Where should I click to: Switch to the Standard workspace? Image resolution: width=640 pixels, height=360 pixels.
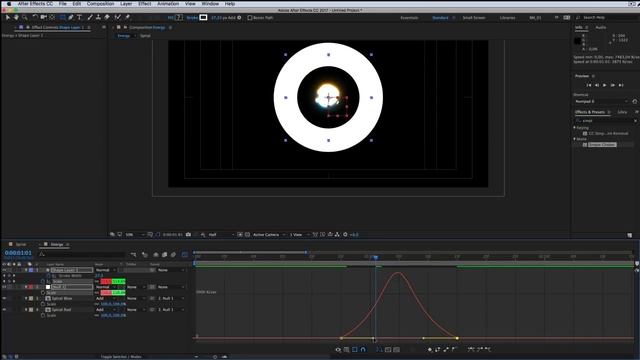click(440, 18)
